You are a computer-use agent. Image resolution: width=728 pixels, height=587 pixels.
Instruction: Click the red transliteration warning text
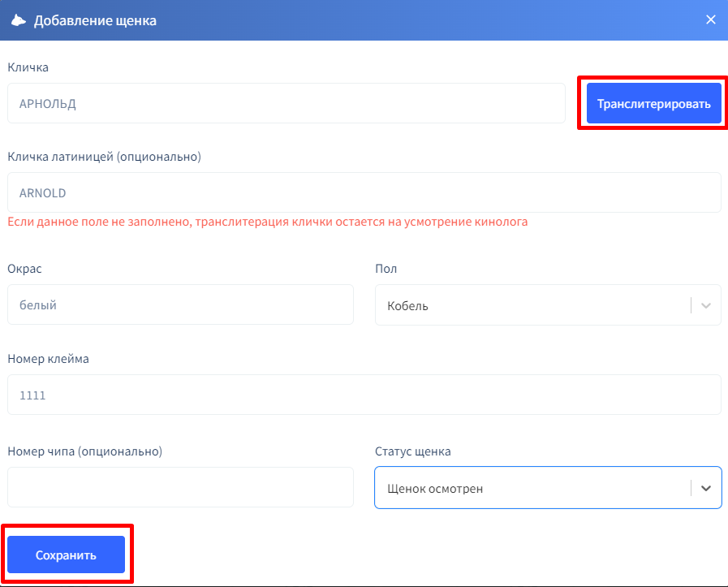point(267,222)
